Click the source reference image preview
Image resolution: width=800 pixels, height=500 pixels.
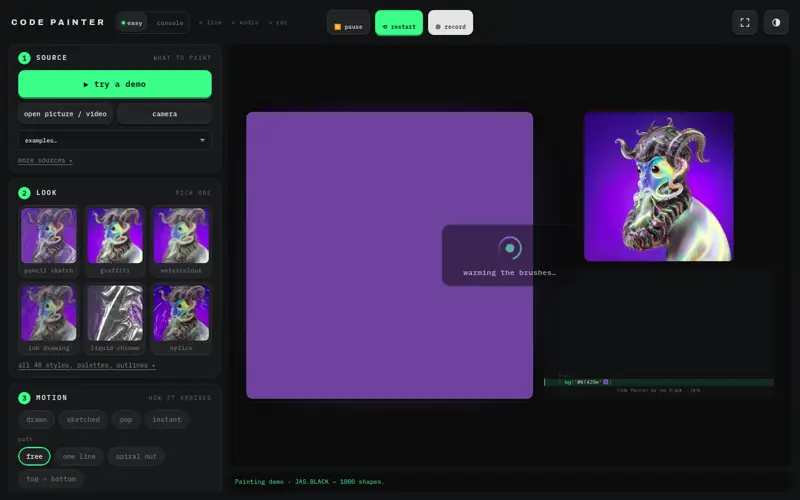pos(659,187)
